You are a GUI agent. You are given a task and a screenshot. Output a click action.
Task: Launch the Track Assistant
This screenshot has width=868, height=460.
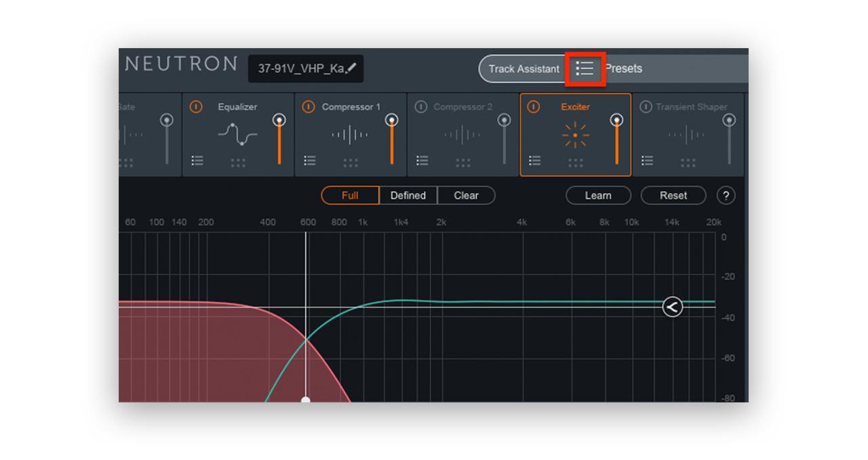(524, 68)
